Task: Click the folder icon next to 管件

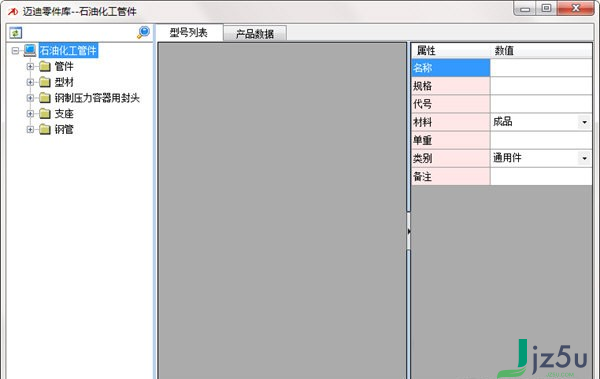Action: pyautogui.click(x=45, y=66)
